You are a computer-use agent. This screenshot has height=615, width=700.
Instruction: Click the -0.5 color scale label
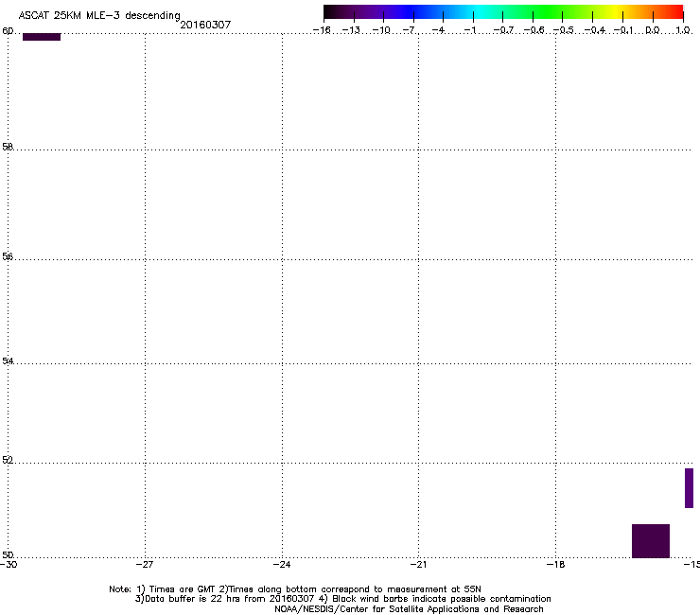(x=564, y=30)
